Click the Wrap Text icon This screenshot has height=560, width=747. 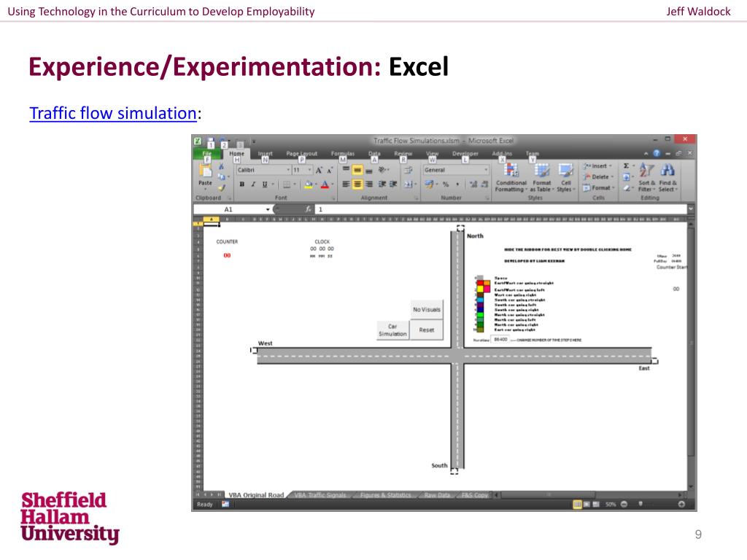coord(408,170)
